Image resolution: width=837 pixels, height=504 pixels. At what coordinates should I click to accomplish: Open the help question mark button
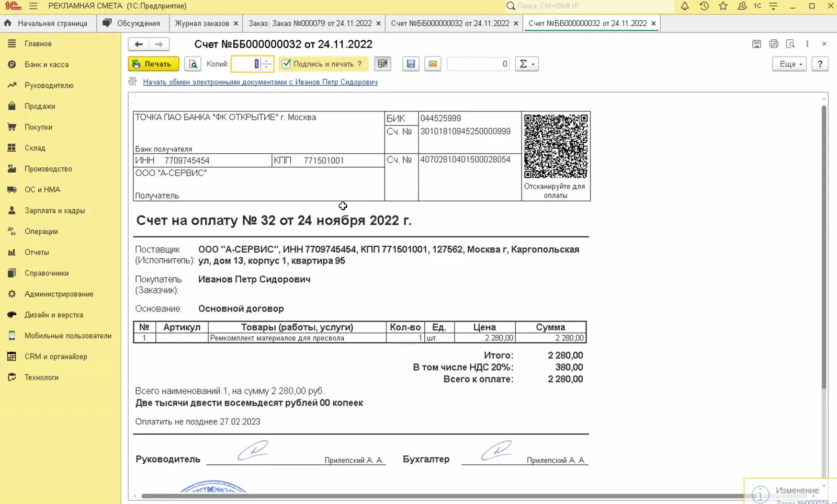(820, 64)
